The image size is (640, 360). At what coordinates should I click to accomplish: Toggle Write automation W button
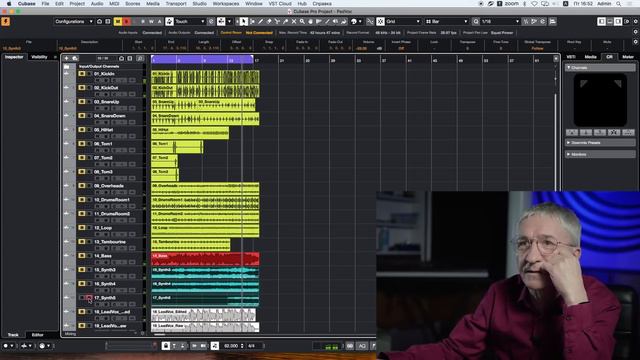pos(151,21)
